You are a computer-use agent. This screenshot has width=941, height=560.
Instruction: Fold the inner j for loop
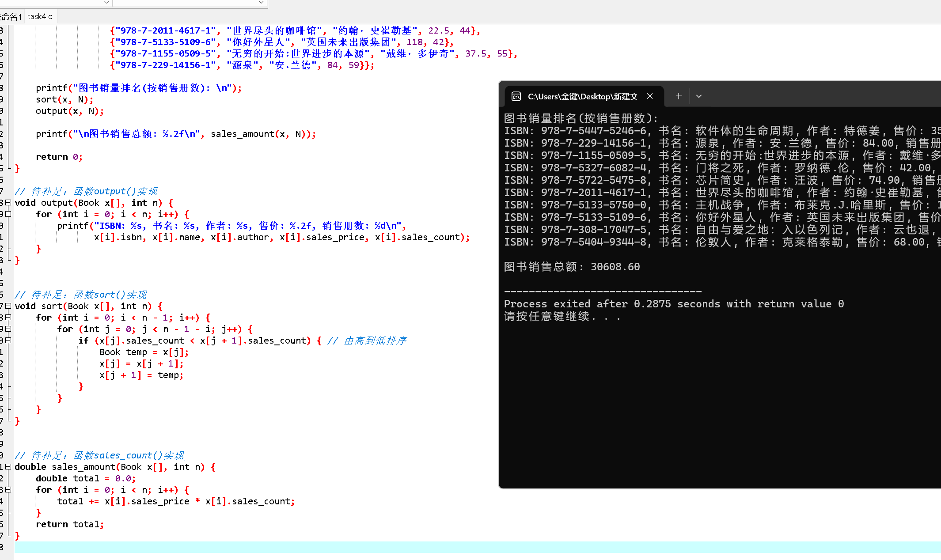[x=8, y=329]
